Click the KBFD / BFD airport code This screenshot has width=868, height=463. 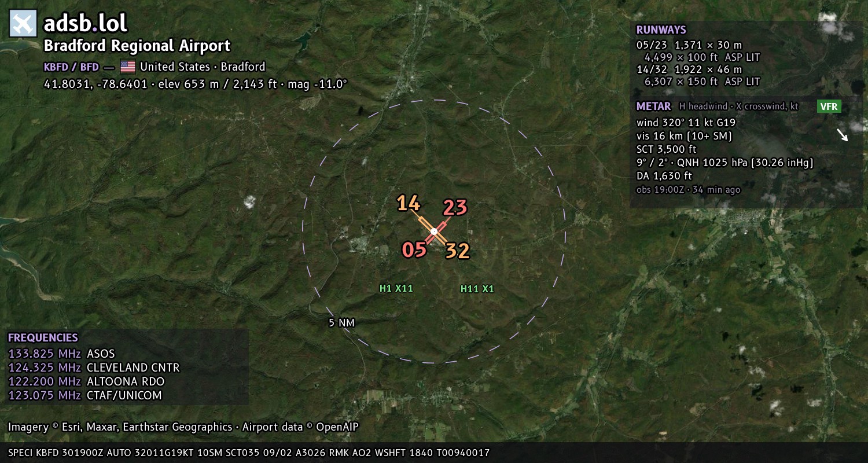pyautogui.click(x=71, y=67)
